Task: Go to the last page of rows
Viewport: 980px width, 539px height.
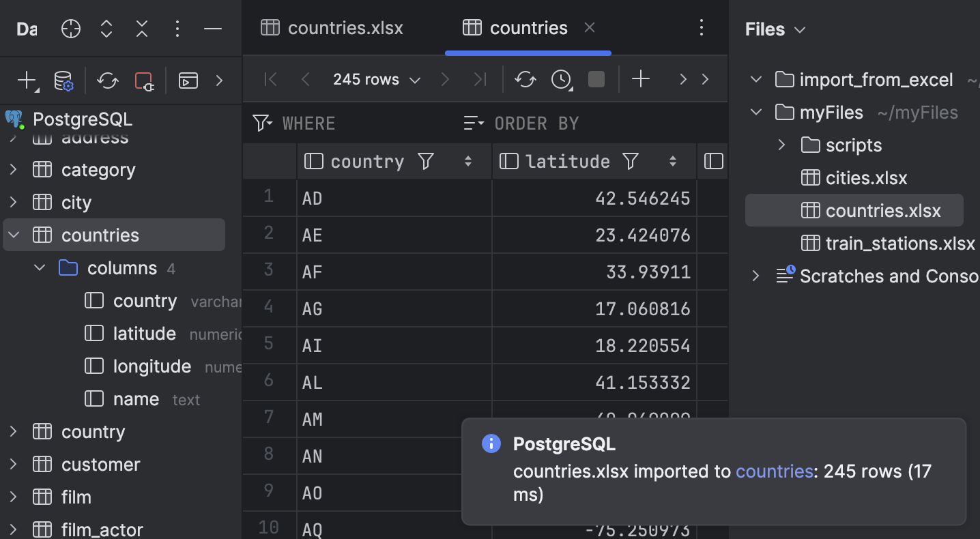Action: point(480,79)
